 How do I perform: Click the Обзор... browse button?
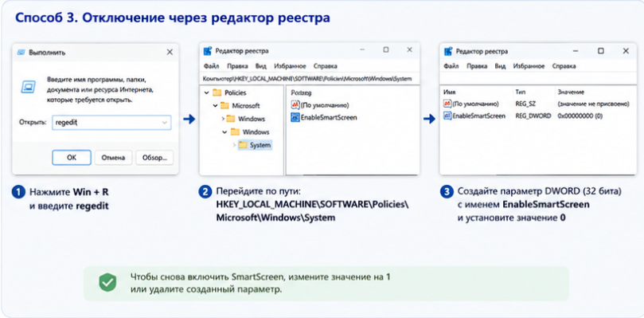tap(154, 158)
